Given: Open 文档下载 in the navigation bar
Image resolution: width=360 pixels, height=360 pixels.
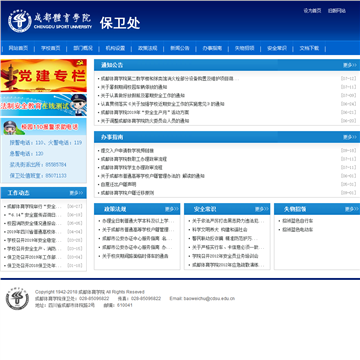Looking at the screenshot, I should (x=309, y=48).
